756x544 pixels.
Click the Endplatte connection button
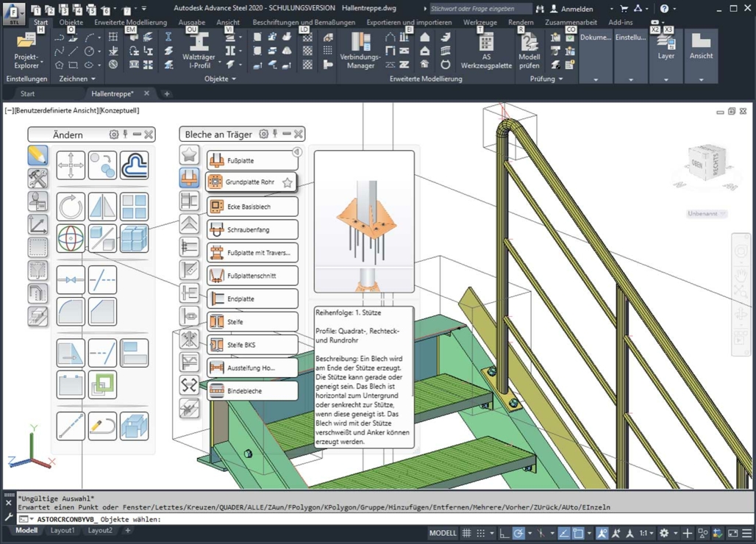click(252, 299)
